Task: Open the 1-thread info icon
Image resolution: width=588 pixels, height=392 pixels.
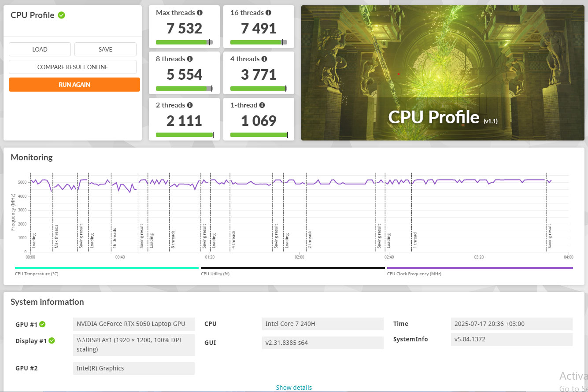Action: (262, 105)
